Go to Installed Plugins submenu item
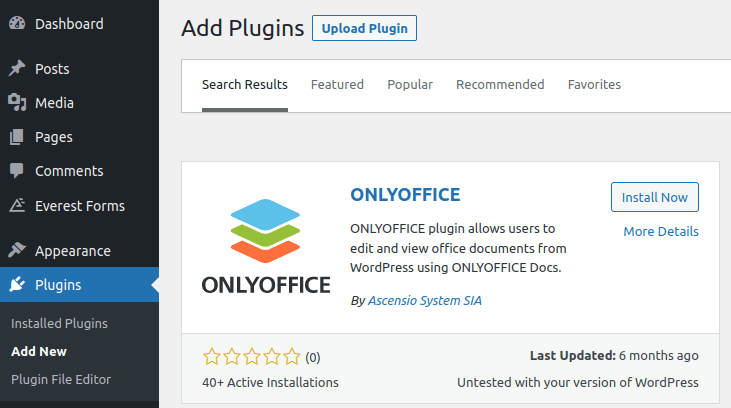Viewport: 731px width, 408px height. tap(59, 324)
